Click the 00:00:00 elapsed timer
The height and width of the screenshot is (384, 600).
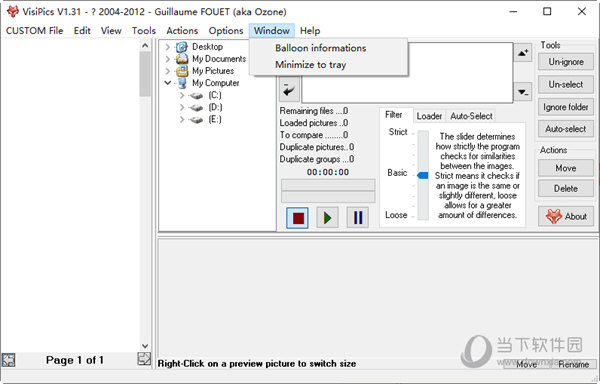tap(328, 172)
